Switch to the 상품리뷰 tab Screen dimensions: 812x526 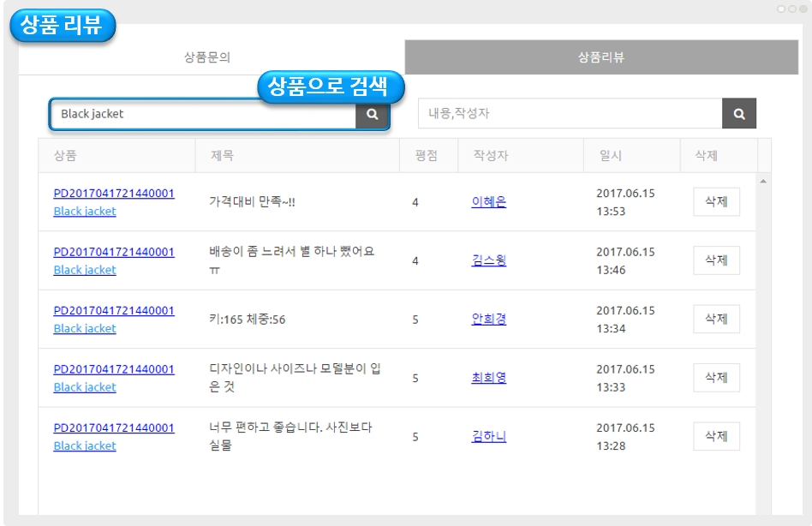(601, 57)
